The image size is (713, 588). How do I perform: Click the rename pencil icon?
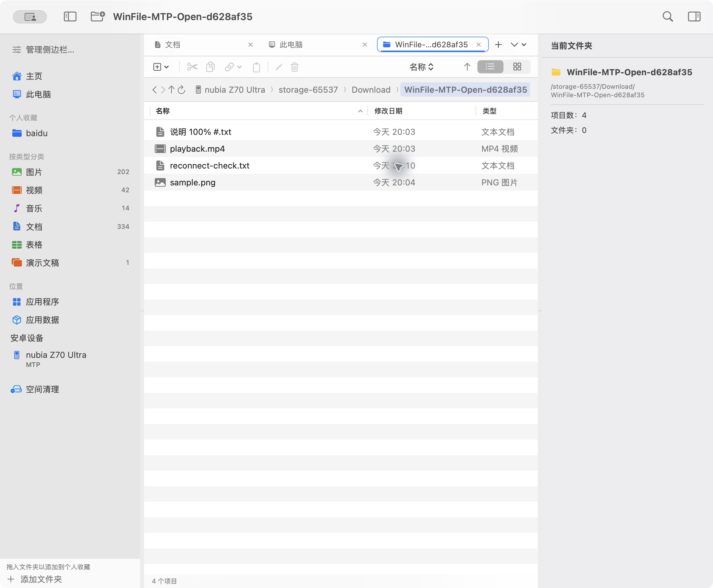click(x=279, y=67)
